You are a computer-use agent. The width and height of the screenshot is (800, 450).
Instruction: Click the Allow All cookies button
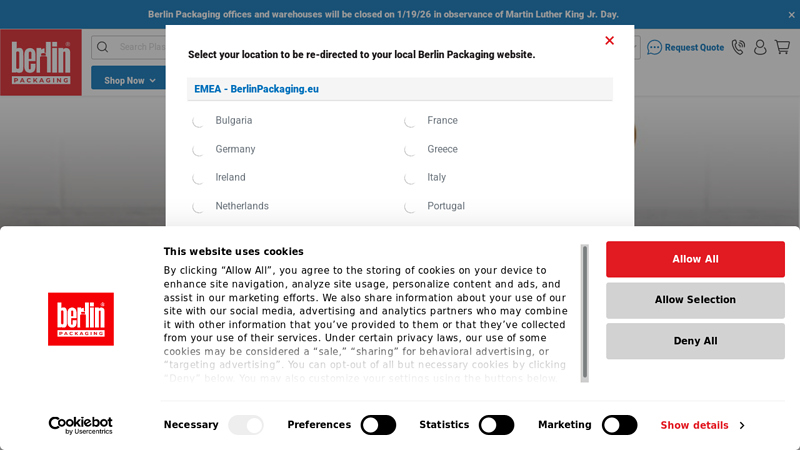[695, 259]
